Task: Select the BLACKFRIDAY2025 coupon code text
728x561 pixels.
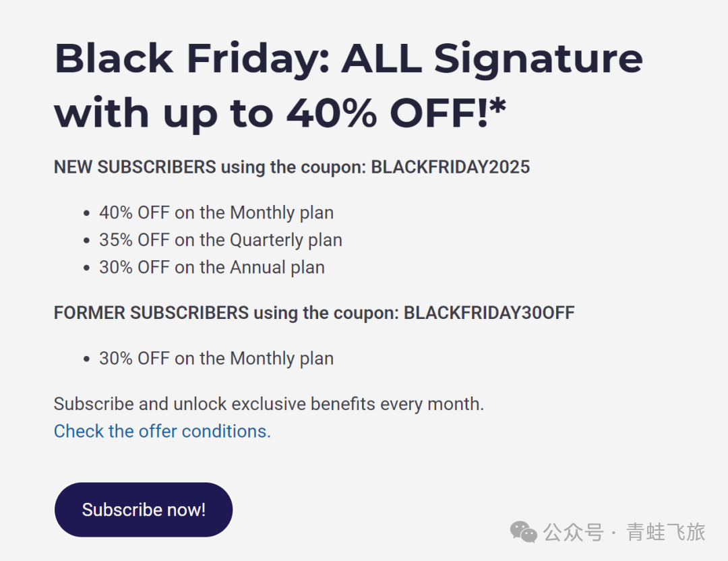Action: point(450,167)
